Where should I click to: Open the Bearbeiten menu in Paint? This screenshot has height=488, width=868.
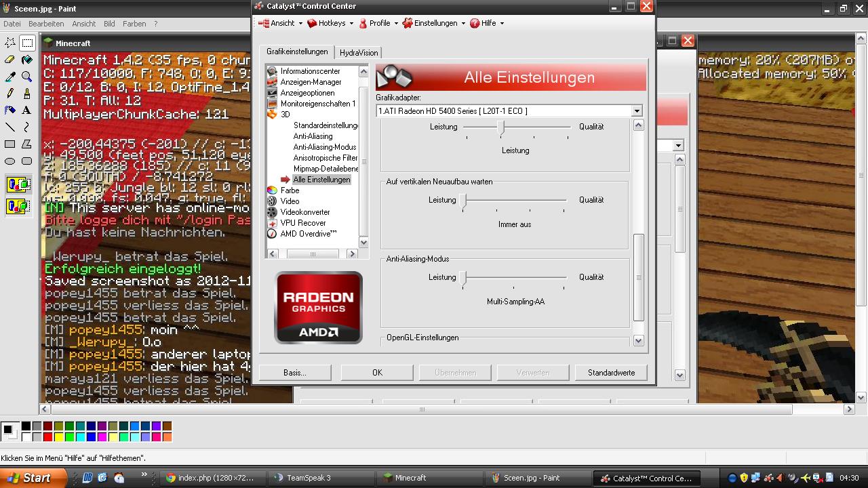[46, 24]
